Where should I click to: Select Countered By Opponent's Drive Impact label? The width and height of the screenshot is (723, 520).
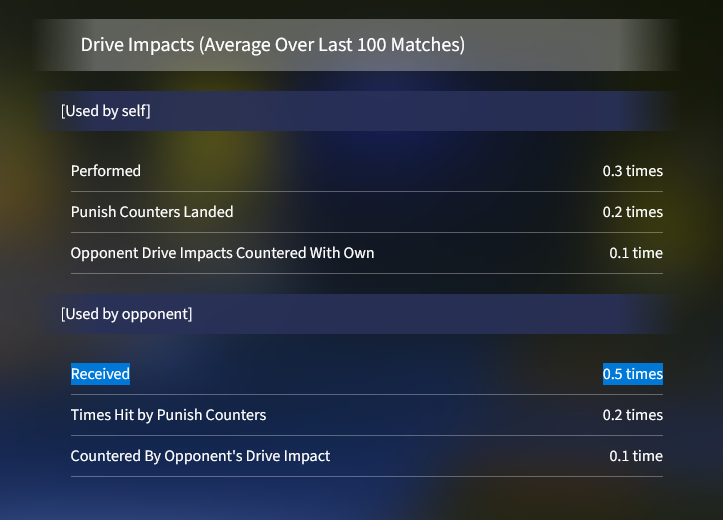pos(200,456)
